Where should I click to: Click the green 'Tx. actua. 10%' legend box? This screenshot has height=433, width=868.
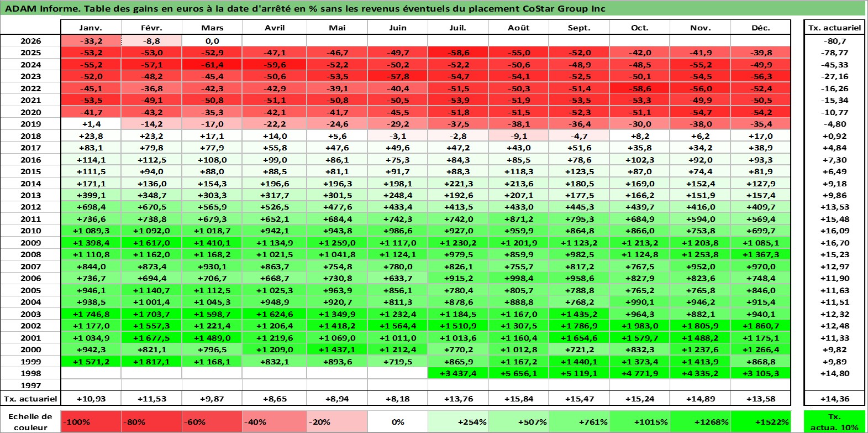pos(834,422)
